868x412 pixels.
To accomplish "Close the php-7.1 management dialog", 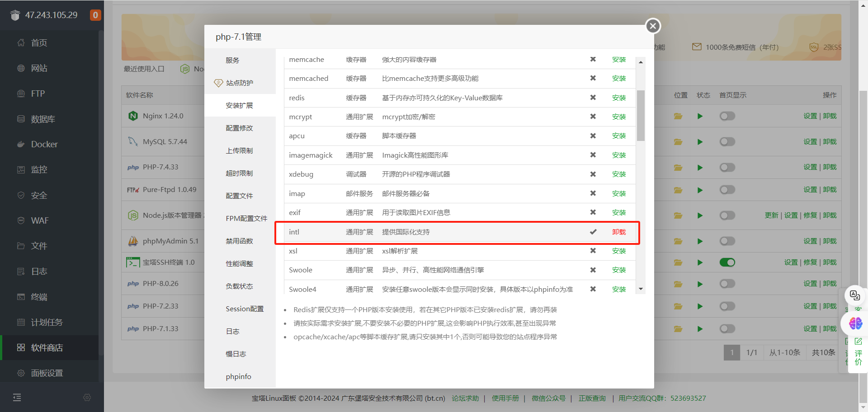I will [653, 26].
